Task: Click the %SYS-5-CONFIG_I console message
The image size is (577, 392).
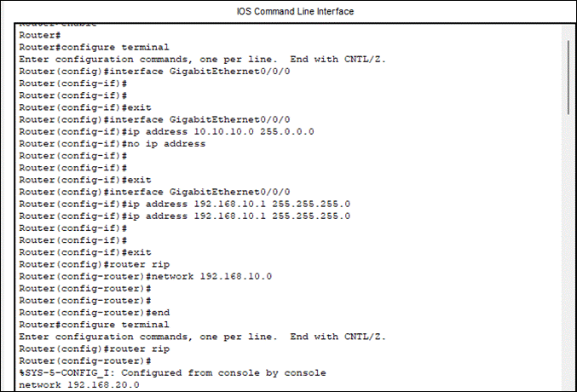Action: tap(172, 373)
